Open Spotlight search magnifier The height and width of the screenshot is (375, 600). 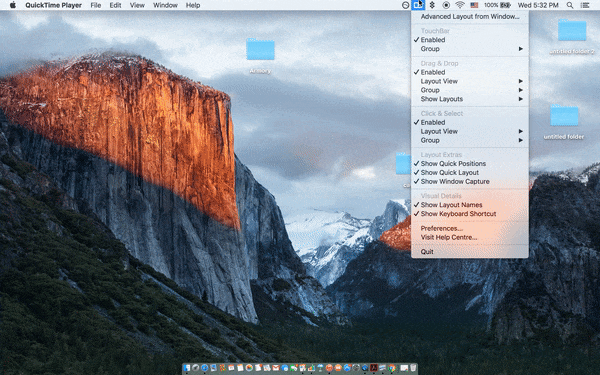pos(570,5)
